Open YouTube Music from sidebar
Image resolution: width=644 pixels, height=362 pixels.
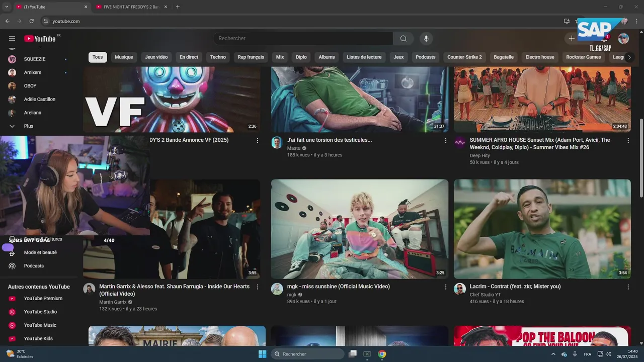coord(40,325)
